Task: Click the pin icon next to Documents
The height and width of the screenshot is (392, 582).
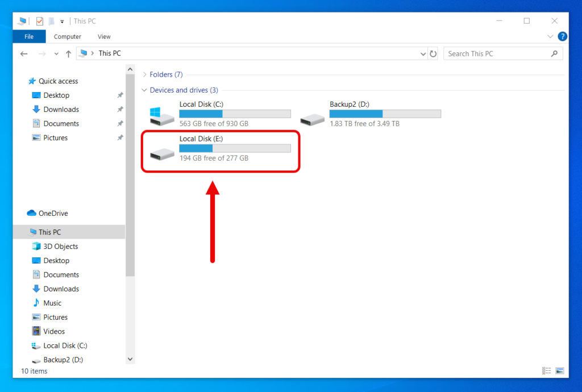Action: pyautogui.click(x=120, y=123)
